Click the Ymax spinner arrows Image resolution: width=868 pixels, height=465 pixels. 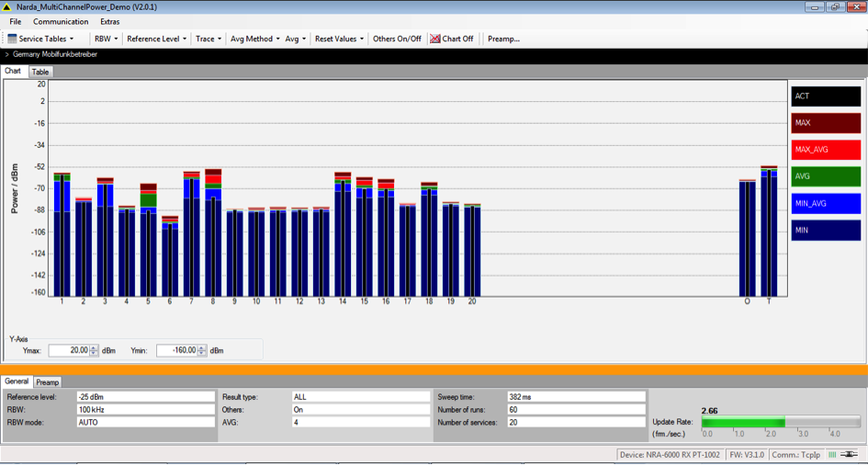point(94,350)
